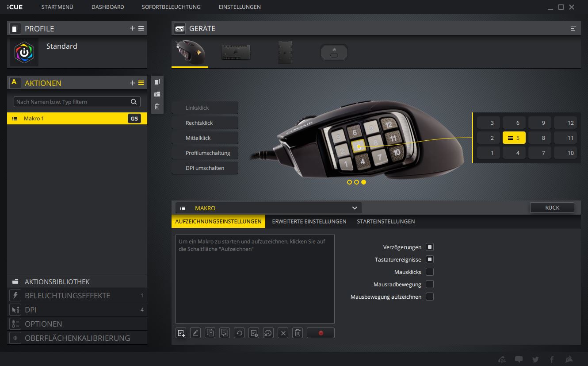Click the trash icon beside Aktionen

pyautogui.click(x=157, y=106)
